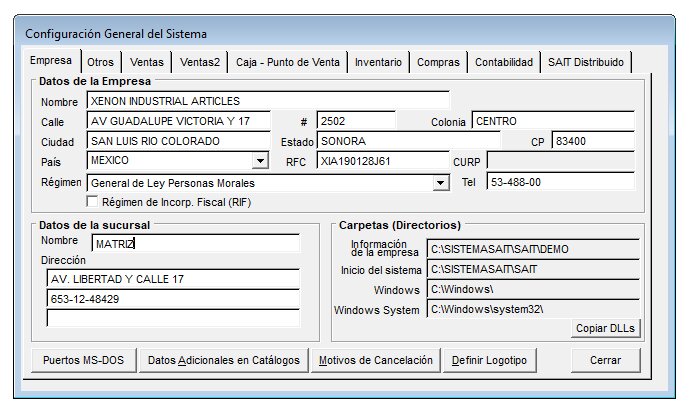Click the Definir Logotipo button

tap(490, 360)
